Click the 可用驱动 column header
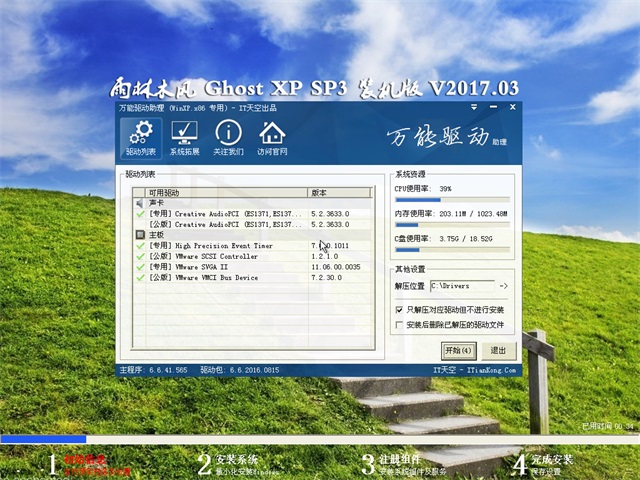640x480 pixels. [x=226, y=193]
